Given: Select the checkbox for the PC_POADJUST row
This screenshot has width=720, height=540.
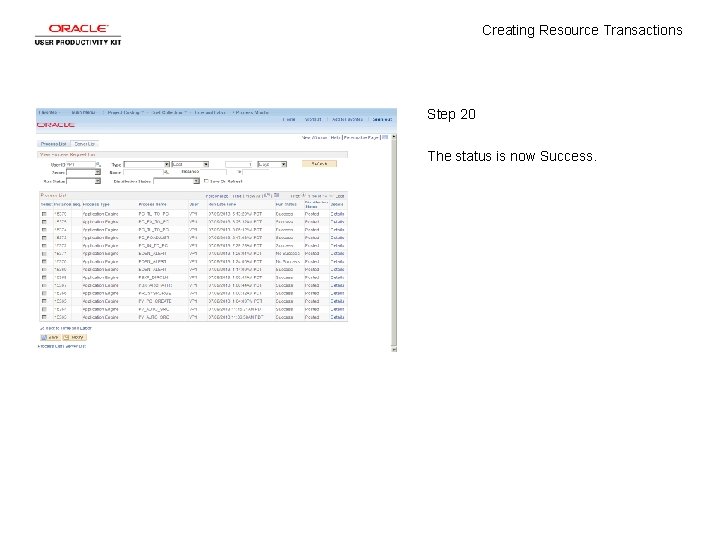Looking at the screenshot, I should click(x=44, y=238).
